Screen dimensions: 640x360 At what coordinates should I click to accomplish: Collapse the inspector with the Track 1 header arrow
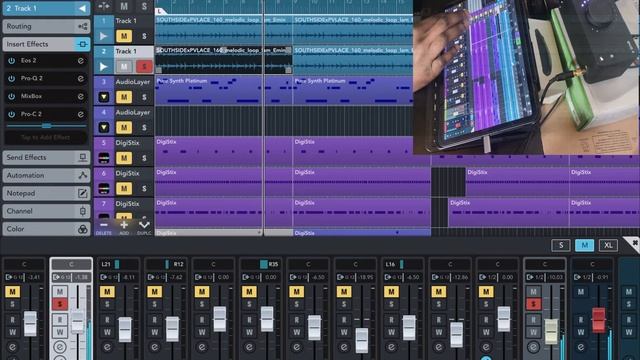82,8
